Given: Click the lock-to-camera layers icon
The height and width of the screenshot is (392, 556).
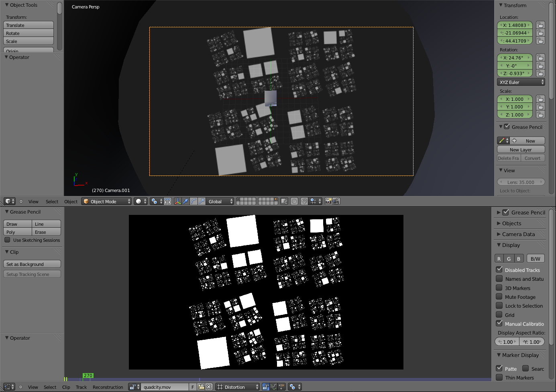Looking at the screenshot, I should (x=284, y=201).
